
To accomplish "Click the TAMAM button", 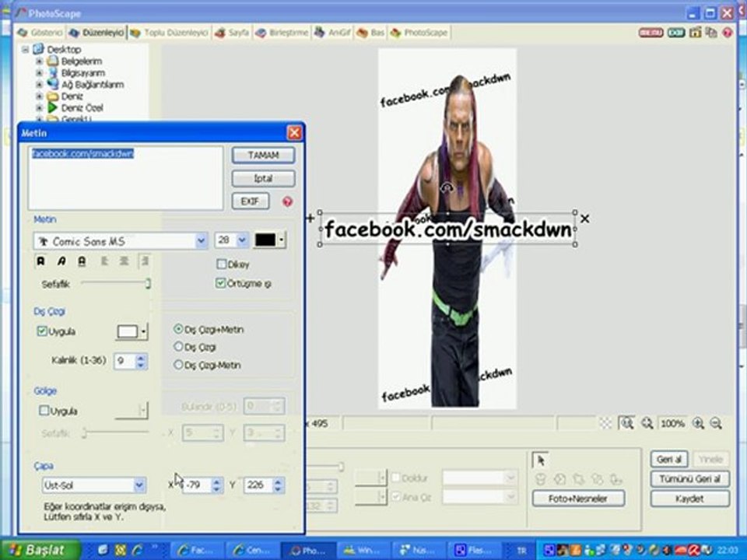I will coord(263,156).
